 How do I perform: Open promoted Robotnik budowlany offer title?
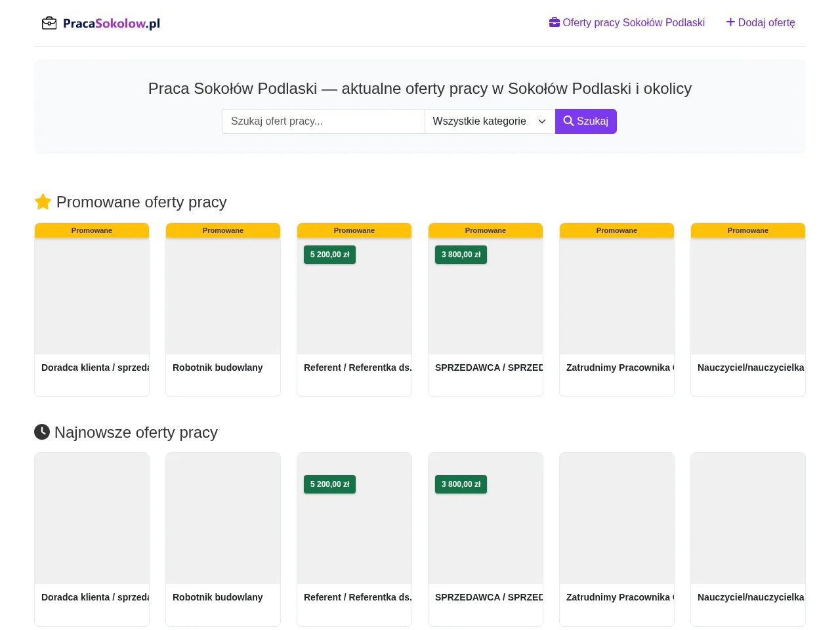point(218,367)
